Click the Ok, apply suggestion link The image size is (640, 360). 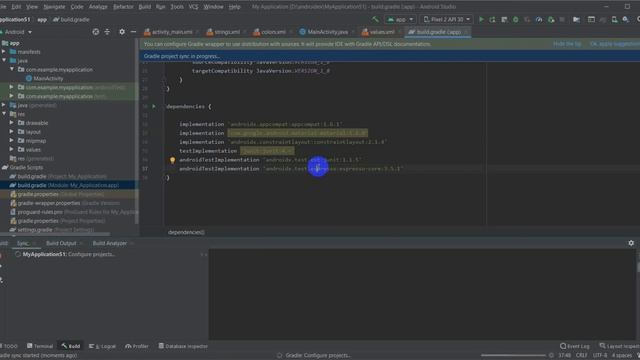coord(615,44)
